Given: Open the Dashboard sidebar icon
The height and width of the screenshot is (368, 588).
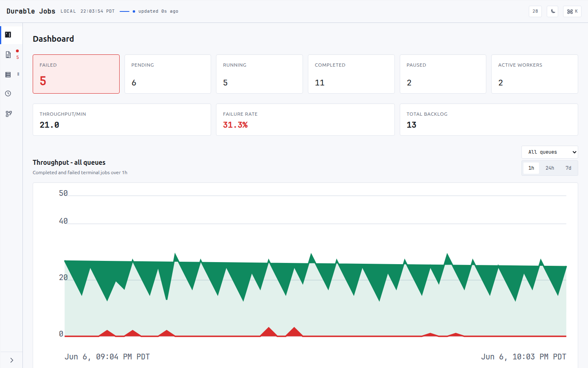Looking at the screenshot, I should point(8,35).
